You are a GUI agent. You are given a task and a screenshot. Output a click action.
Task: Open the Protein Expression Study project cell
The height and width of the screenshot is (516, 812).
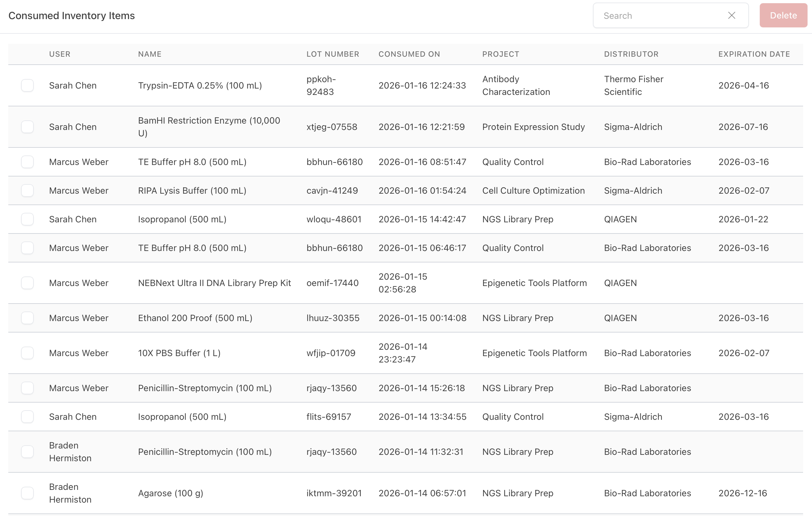[x=533, y=127]
